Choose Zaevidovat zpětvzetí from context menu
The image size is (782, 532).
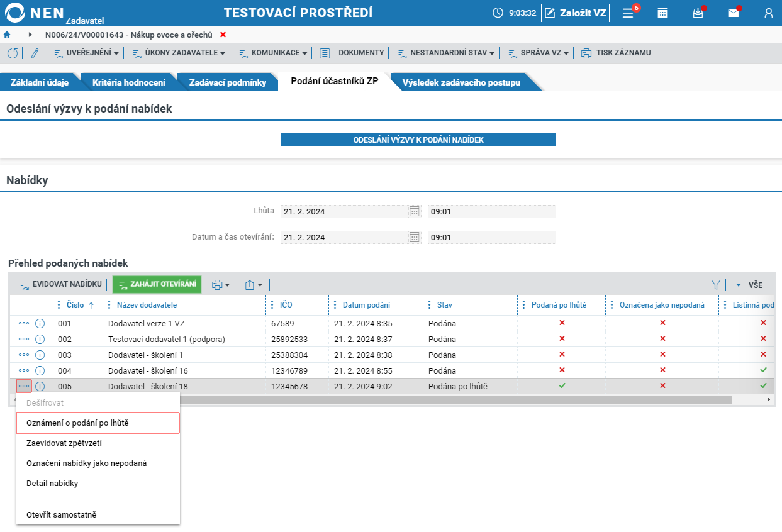click(x=98, y=443)
